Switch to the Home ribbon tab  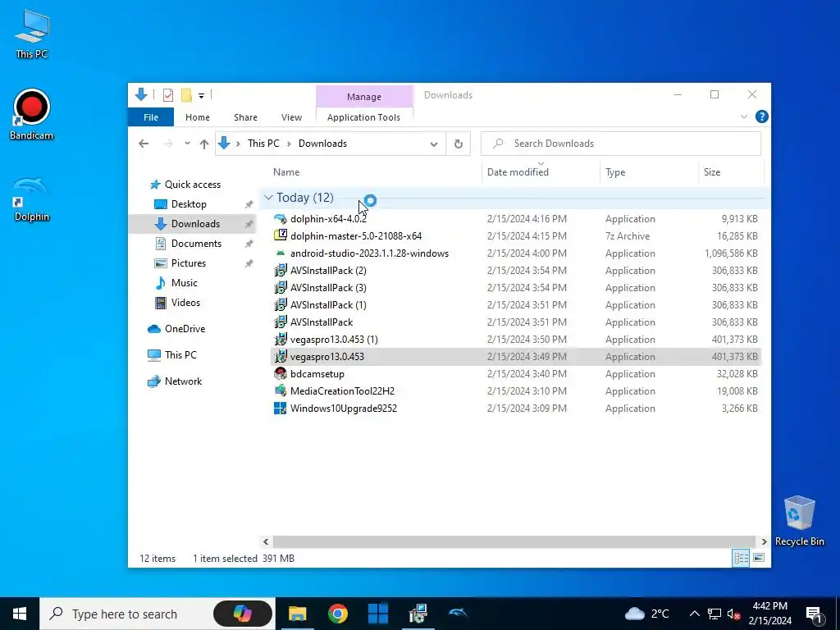point(198,117)
